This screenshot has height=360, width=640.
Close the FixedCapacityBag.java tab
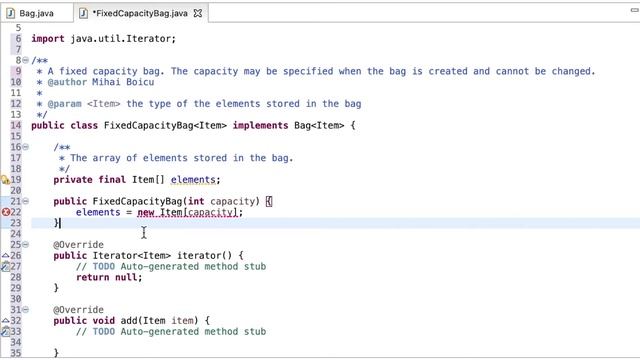point(198,13)
